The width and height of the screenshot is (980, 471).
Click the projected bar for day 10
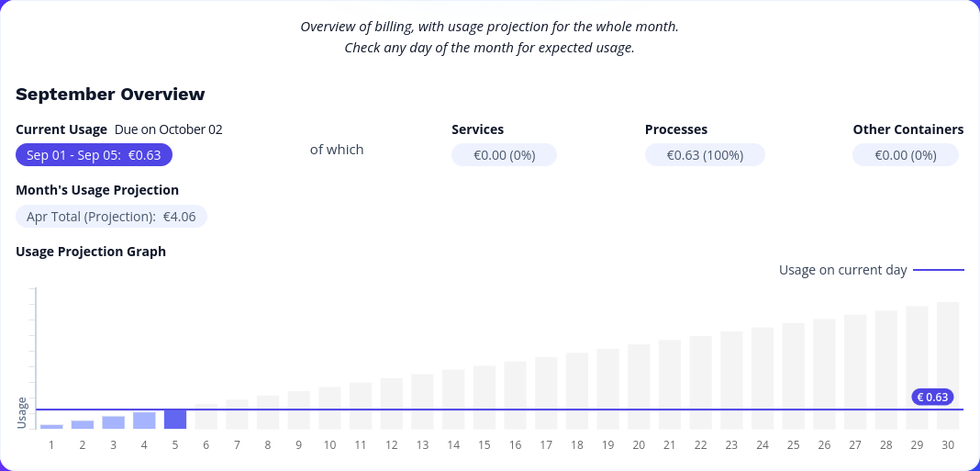pyautogui.click(x=329, y=408)
